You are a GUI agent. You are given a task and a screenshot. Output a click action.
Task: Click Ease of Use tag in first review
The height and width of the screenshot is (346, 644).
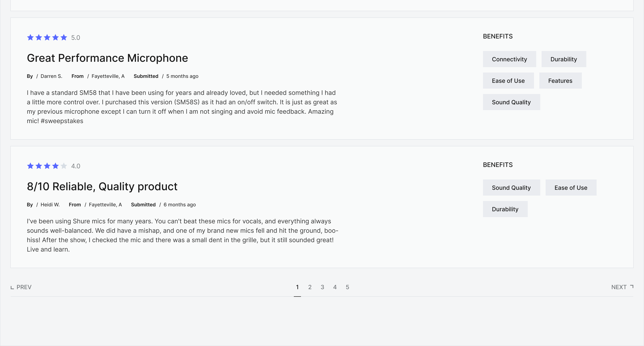[x=508, y=81]
